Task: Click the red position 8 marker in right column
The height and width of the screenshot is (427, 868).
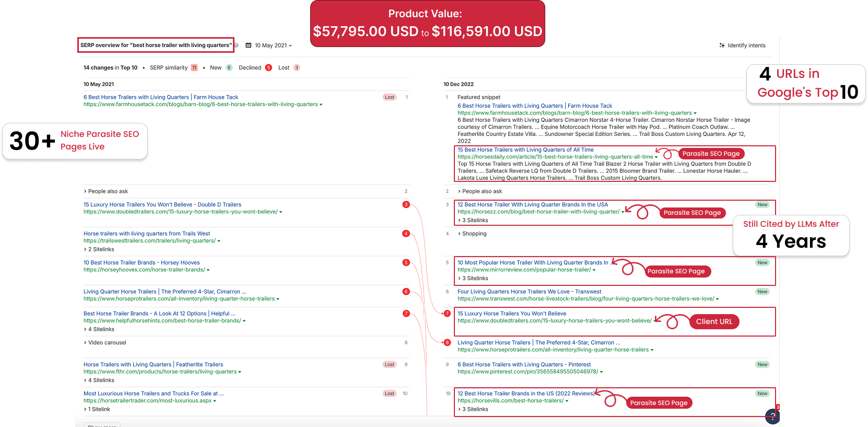Action: point(447,343)
